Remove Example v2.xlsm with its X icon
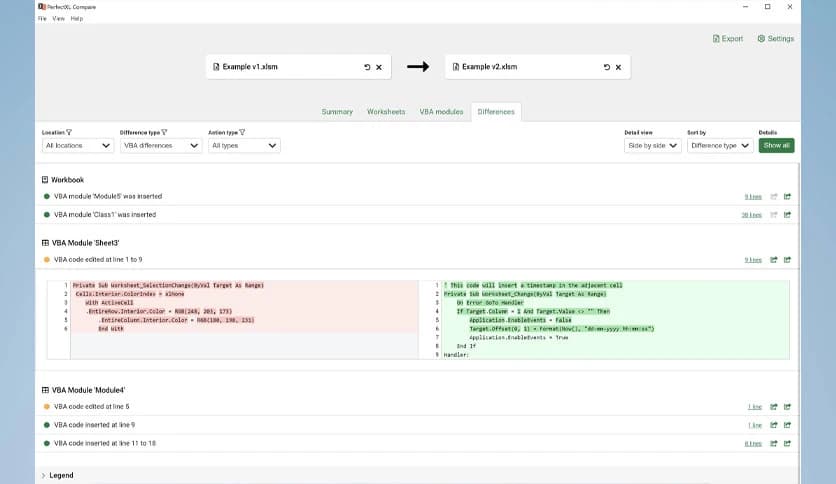 pos(618,67)
